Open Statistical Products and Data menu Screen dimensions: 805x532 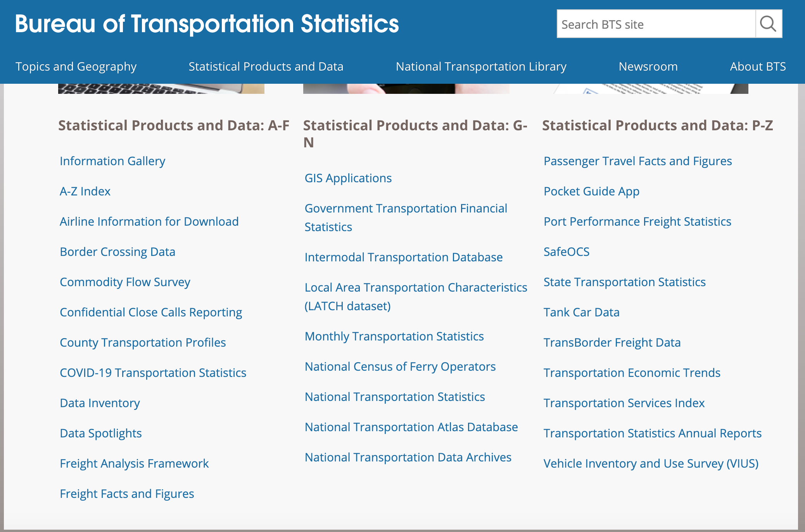point(266,66)
